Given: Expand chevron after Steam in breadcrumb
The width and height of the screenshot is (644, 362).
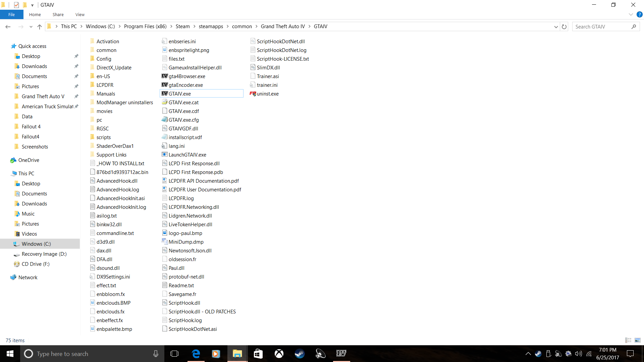Looking at the screenshot, I should click(194, 26).
